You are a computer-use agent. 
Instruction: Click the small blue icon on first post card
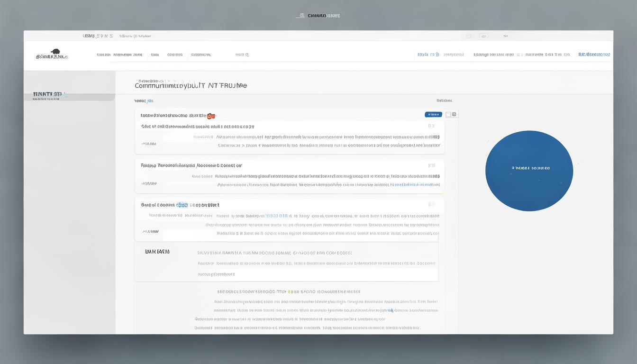click(431, 126)
